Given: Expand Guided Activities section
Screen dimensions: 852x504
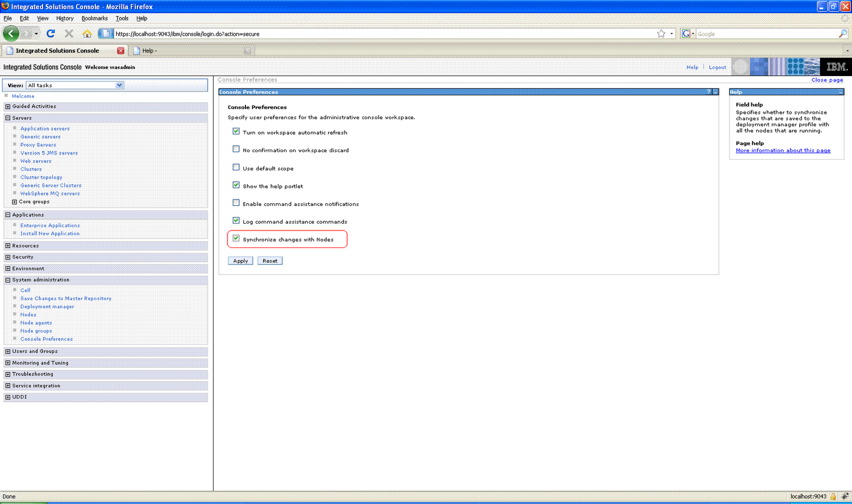Looking at the screenshot, I should pyautogui.click(x=8, y=106).
